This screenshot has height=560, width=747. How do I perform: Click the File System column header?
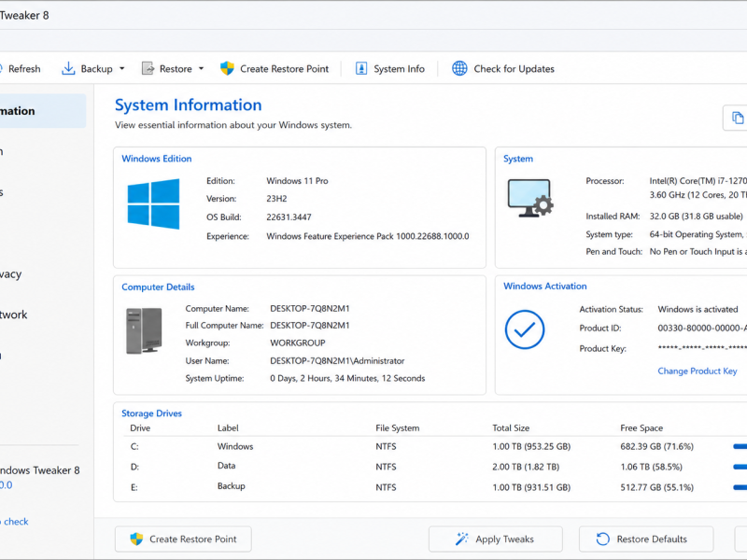[x=398, y=428]
